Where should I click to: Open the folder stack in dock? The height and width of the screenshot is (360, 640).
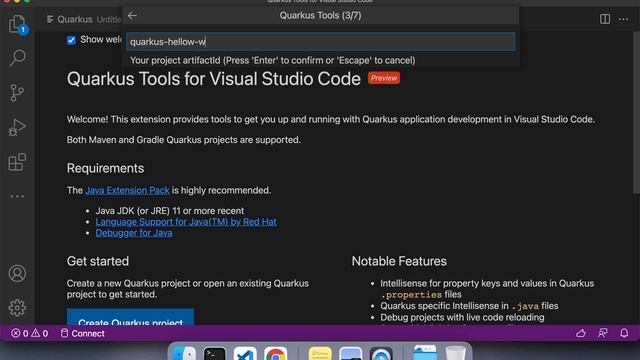[425, 353]
